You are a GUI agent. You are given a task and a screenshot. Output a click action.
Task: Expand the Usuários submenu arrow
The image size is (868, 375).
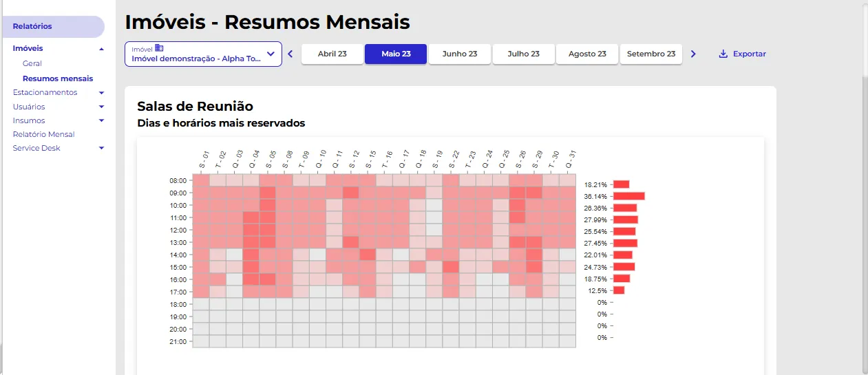click(101, 107)
